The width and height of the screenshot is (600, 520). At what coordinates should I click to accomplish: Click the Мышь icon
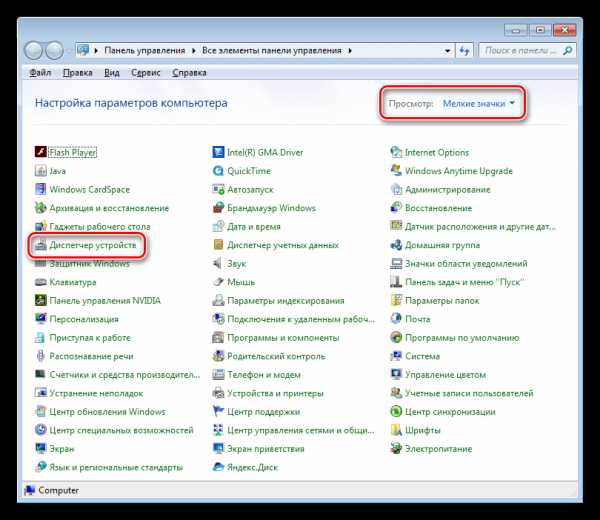(218, 282)
